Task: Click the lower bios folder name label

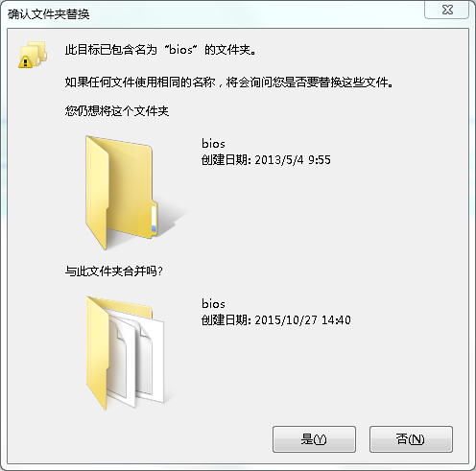Action: [213, 304]
